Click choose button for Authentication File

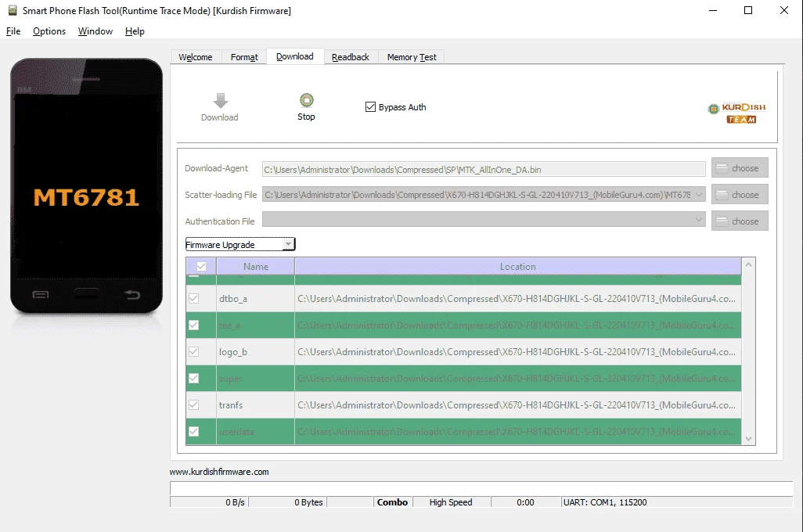pos(740,221)
